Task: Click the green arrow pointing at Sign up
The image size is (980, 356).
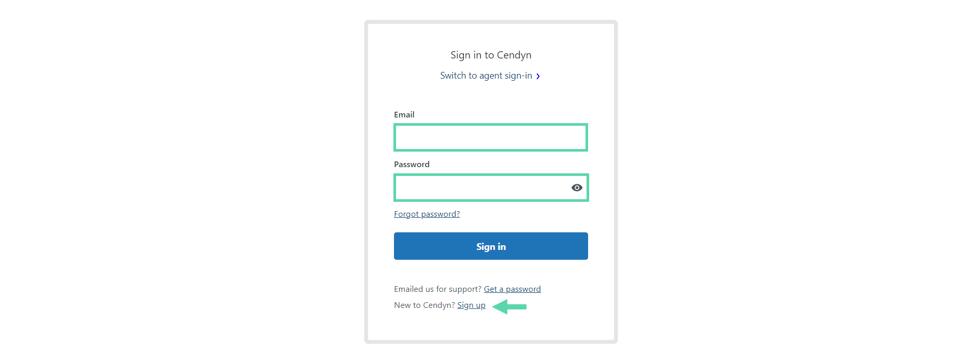Action: click(509, 307)
